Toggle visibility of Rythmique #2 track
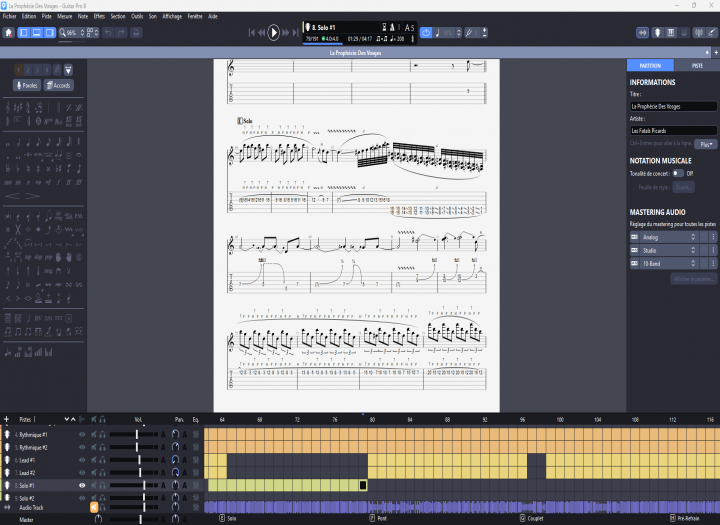Screen dimensions: 720x525 [81, 447]
